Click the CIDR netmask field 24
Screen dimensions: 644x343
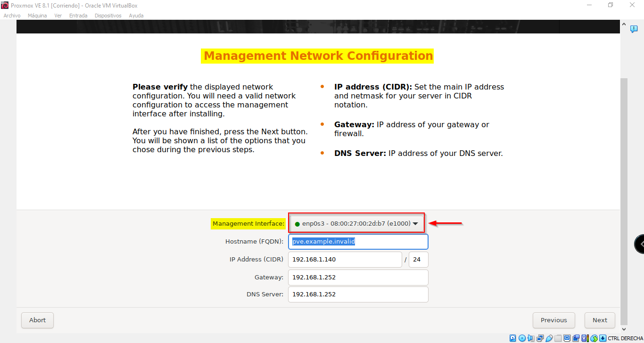pos(419,260)
